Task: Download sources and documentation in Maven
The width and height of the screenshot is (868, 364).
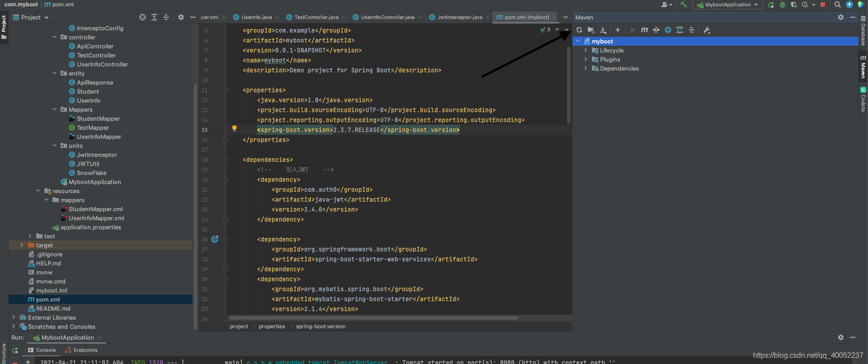Action: click(x=603, y=30)
